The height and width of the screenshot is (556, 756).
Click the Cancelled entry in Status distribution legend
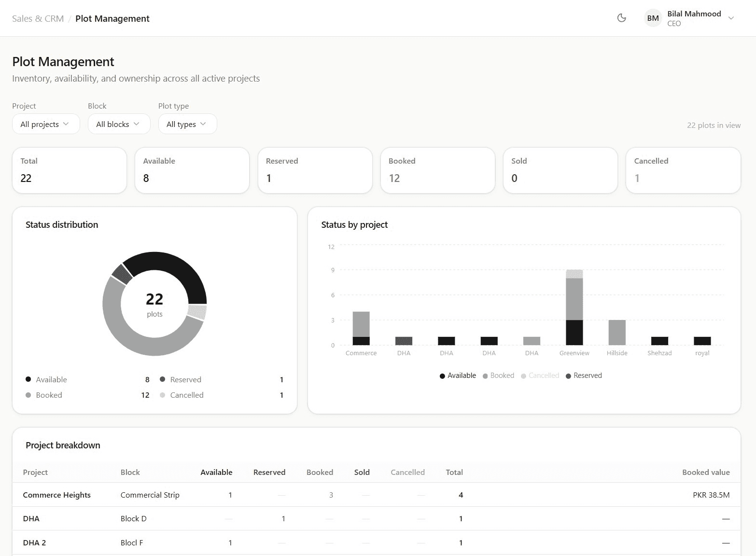click(x=222, y=395)
